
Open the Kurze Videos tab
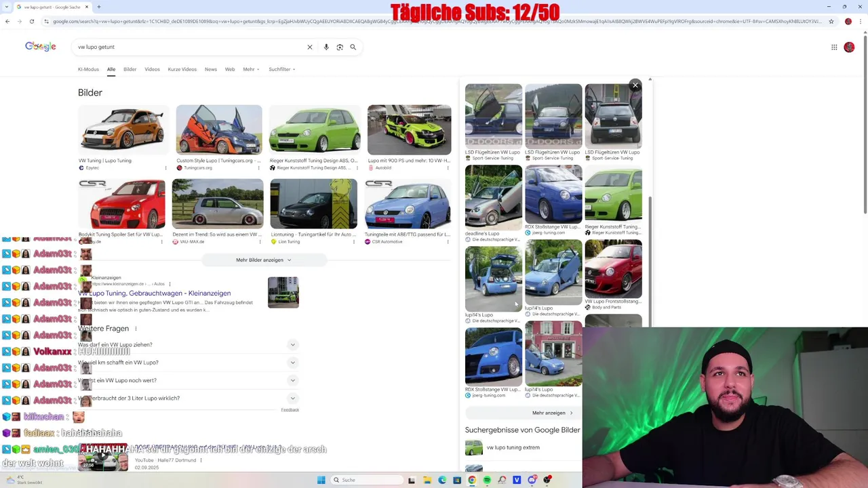point(182,69)
